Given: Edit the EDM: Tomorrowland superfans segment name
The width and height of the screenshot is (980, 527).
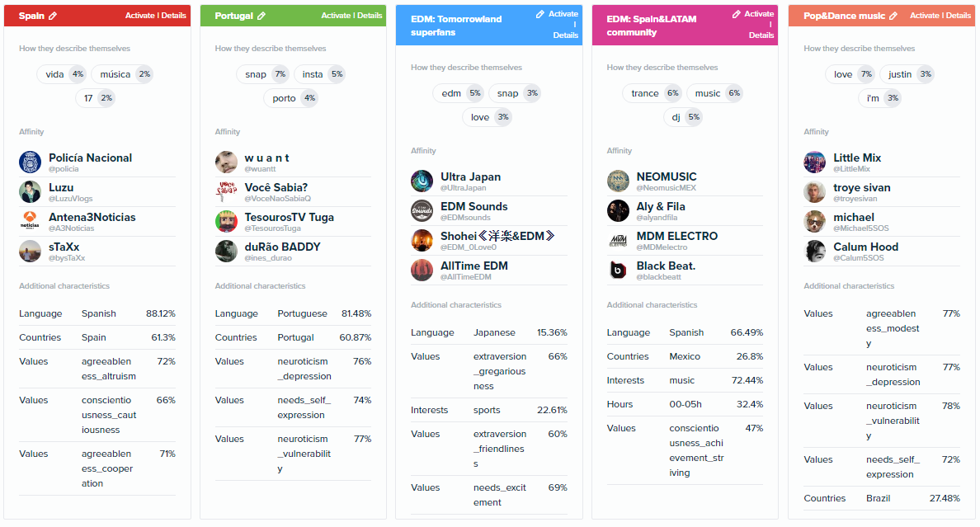Looking at the screenshot, I should pyautogui.click(x=540, y=14).
